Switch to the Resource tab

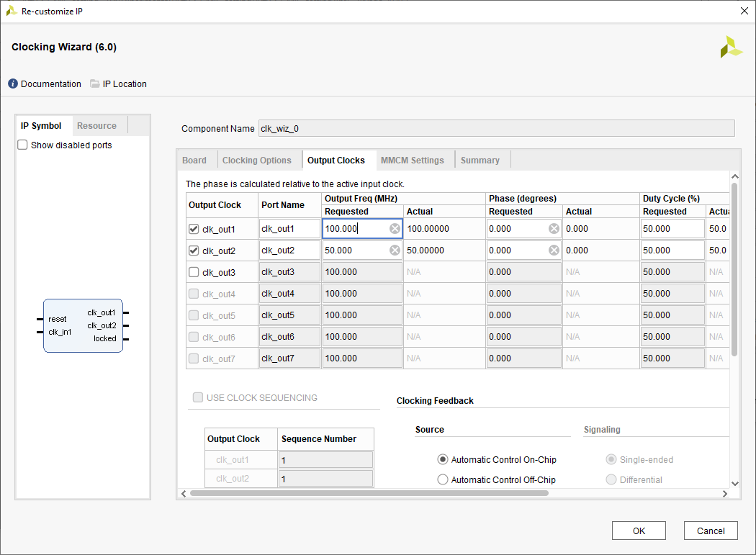pos(97,126)
